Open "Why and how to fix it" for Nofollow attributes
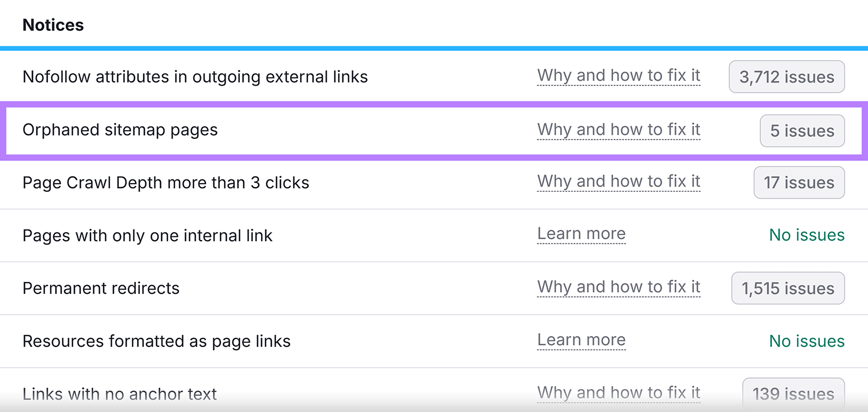This screenshot has width=868, height=412. click(618, 76)
